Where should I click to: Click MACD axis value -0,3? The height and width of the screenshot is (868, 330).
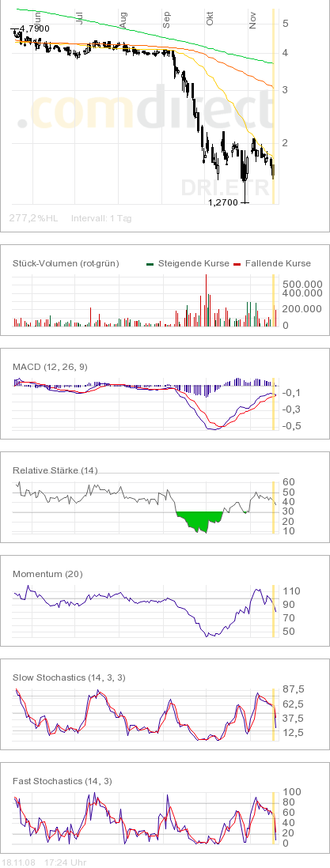292,409
